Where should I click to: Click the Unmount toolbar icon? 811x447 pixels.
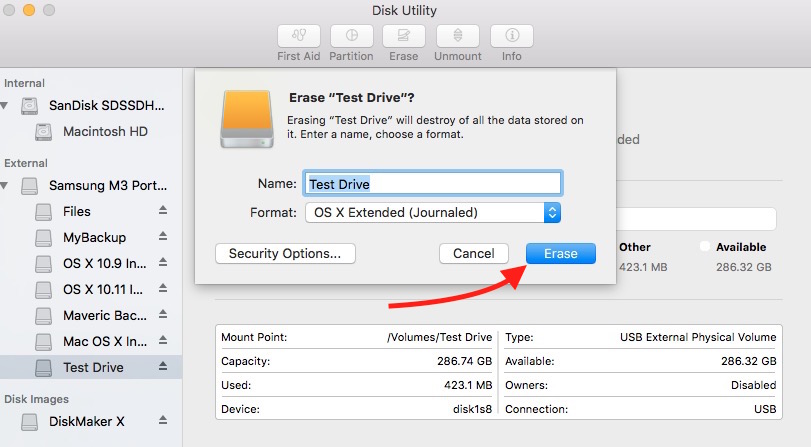pos(457,36)
